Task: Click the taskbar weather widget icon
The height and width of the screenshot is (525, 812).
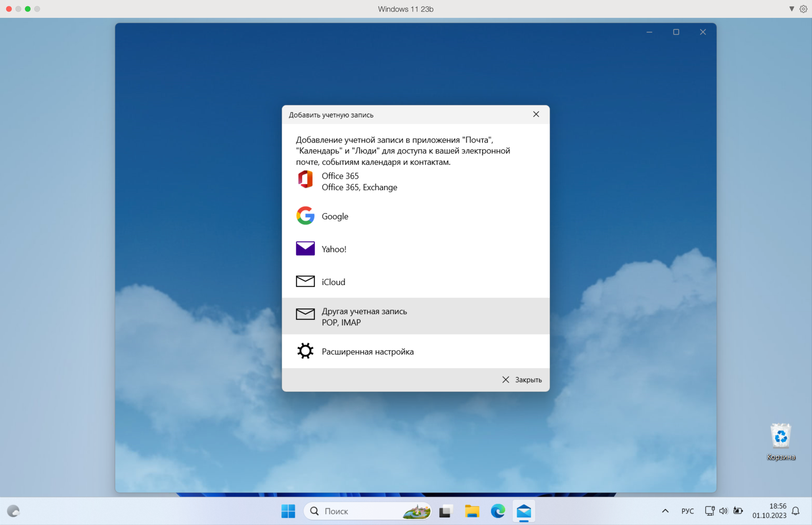Action: 13,511
